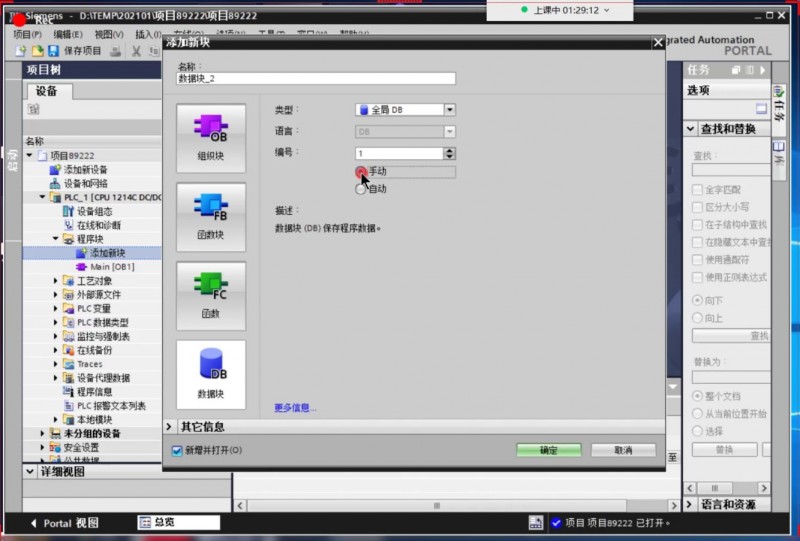Image resolution: width=800 pixels, height=541 pixels.
Task: Collapse the 查找和替换 section
Action: 690,129
